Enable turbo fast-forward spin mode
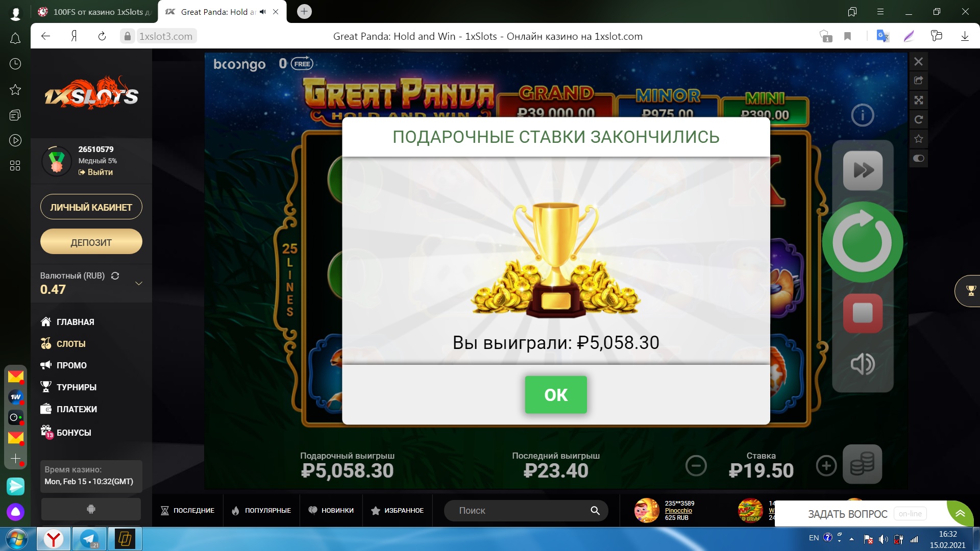 863,170
